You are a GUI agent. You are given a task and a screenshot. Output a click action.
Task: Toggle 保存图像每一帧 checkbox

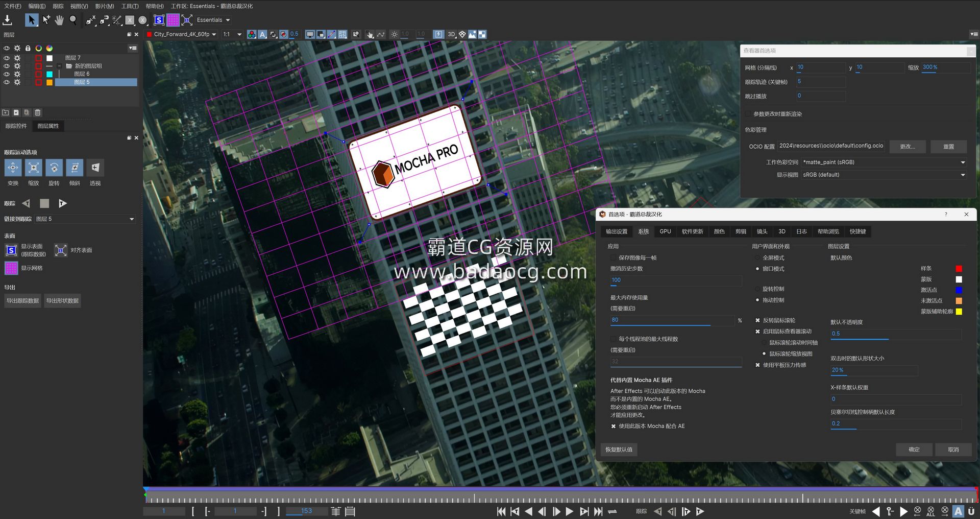click(614, 257)
